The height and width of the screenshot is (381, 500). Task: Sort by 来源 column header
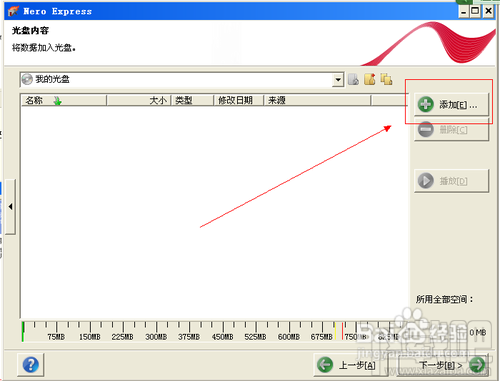tap(317, 100)
